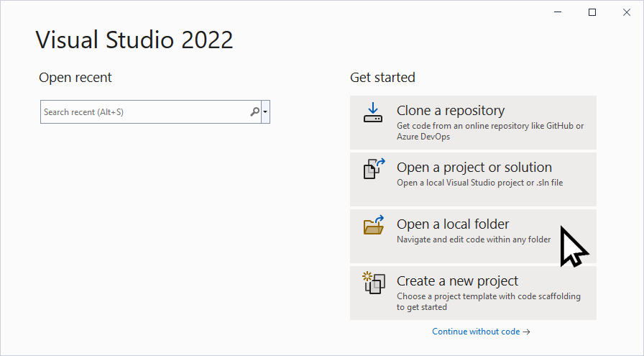This screenshot has width=644, height=356.
Task: Click the 'Get code from an online repository' description
Action: (490, 131)
